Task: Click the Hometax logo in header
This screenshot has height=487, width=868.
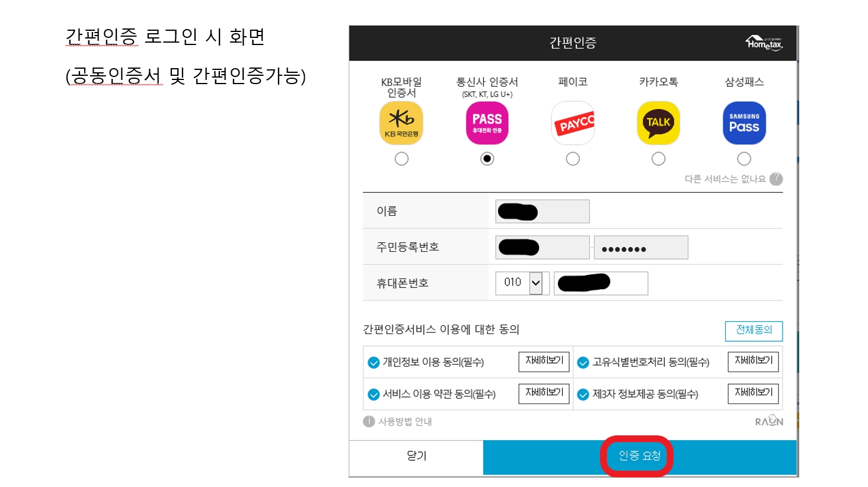Action: coord(764,43)
